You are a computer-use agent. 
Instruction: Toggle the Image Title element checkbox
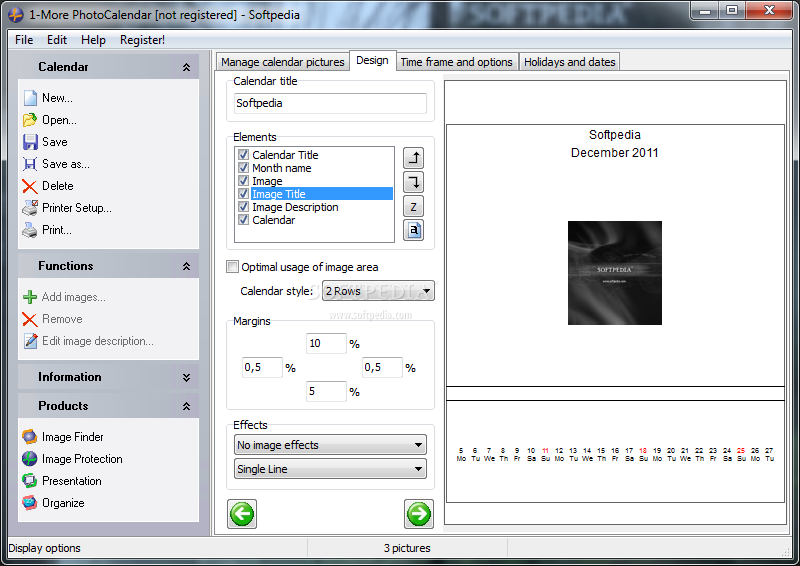pos(244,194)
